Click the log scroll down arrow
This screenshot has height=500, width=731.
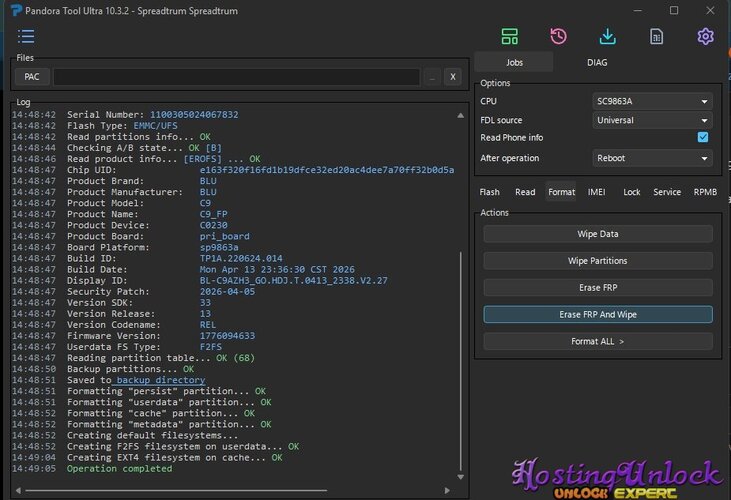461,477
